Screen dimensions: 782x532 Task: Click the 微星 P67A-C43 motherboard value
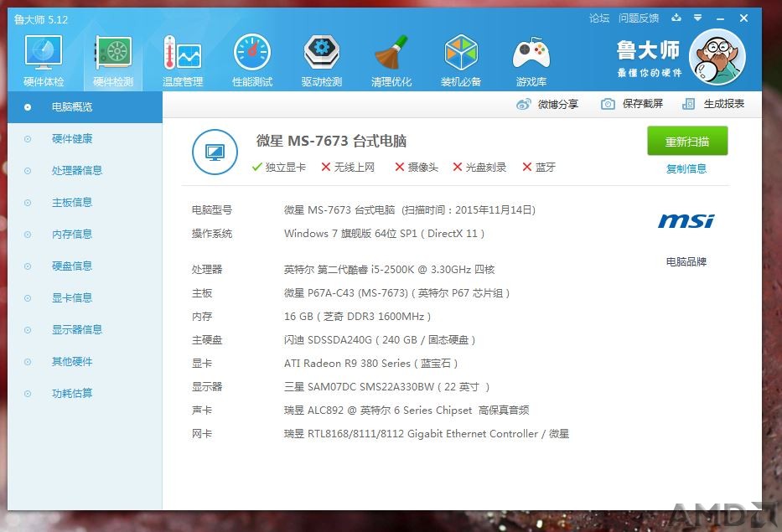point(396,293)
